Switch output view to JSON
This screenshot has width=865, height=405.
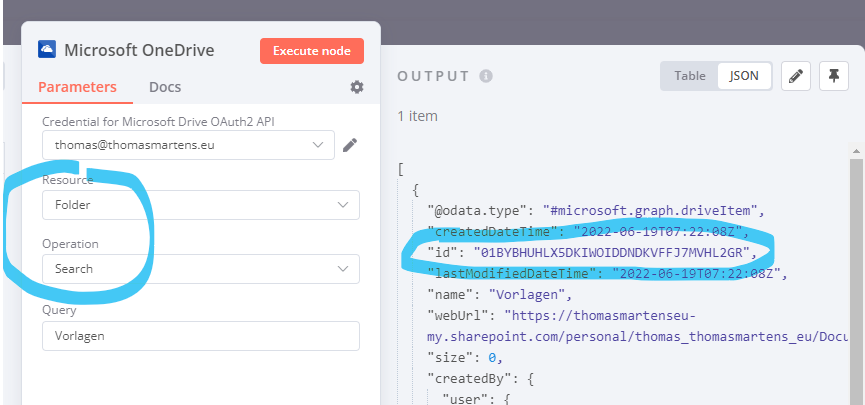click(x=744, y=76)
